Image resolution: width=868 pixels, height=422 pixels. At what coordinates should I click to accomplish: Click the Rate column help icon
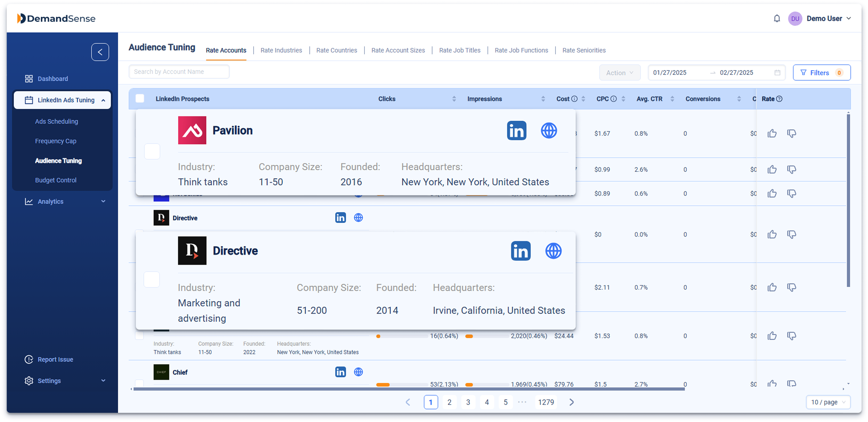(779, 99)
